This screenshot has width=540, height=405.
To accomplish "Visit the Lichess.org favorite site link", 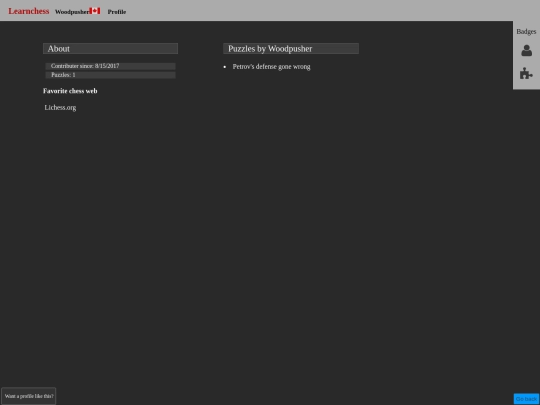I will pyautogui.click(x=60, y=107).
